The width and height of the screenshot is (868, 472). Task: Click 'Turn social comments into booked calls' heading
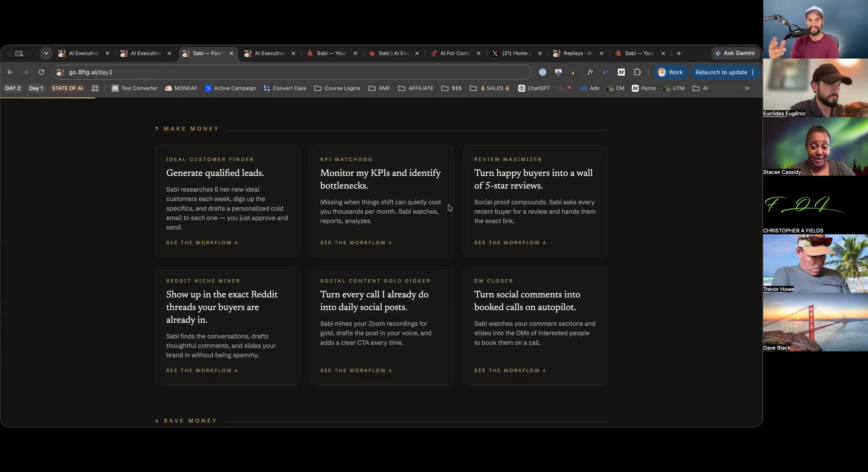(x=527, y=301)
